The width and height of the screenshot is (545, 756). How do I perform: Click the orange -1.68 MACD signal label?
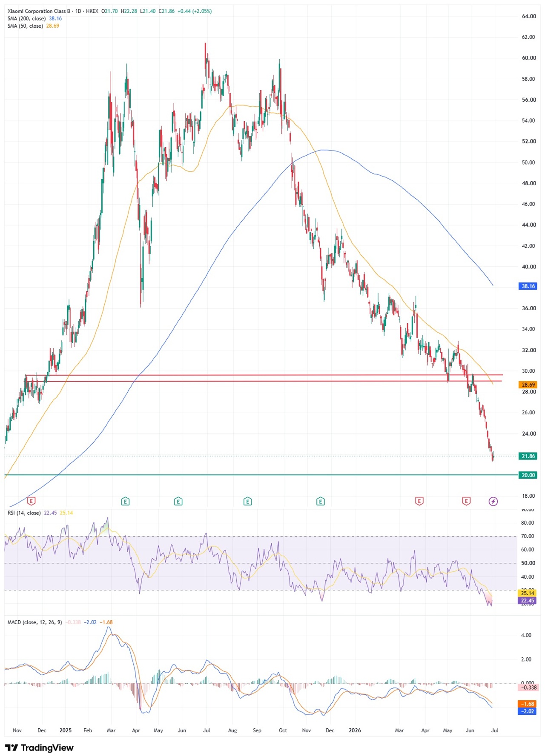[528, 704]
